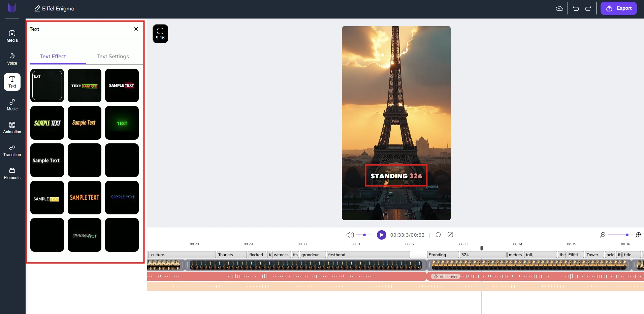Image resolution: width=644 pixels, height=314 pixels.
Task: Redo the last action
Action: [x=588, y=8]
